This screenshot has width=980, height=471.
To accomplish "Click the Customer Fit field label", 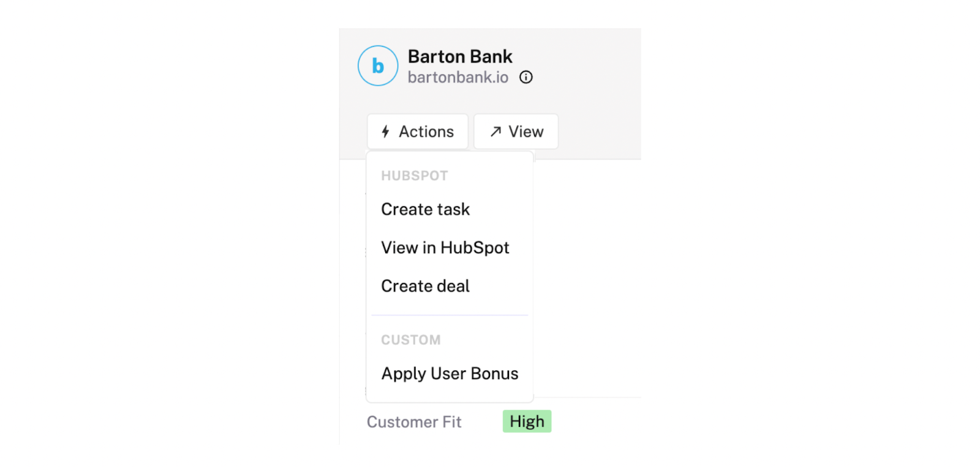I will (414, 422).
